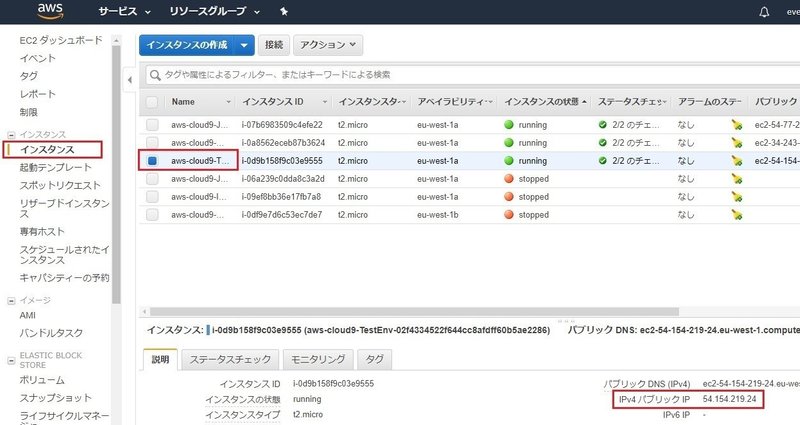Focus the tag and attribute filter search field
The height and width of the screenshot is (425, 800).
pos(472,75)
